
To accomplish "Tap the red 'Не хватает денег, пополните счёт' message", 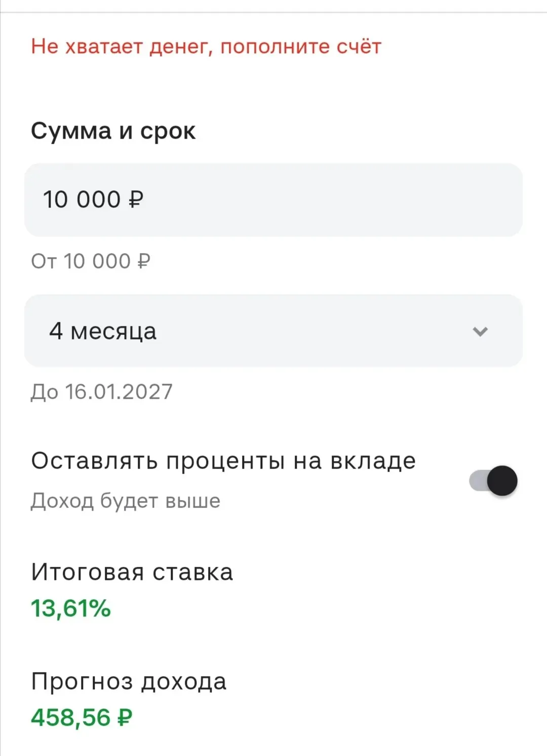I will pos(206,47).
